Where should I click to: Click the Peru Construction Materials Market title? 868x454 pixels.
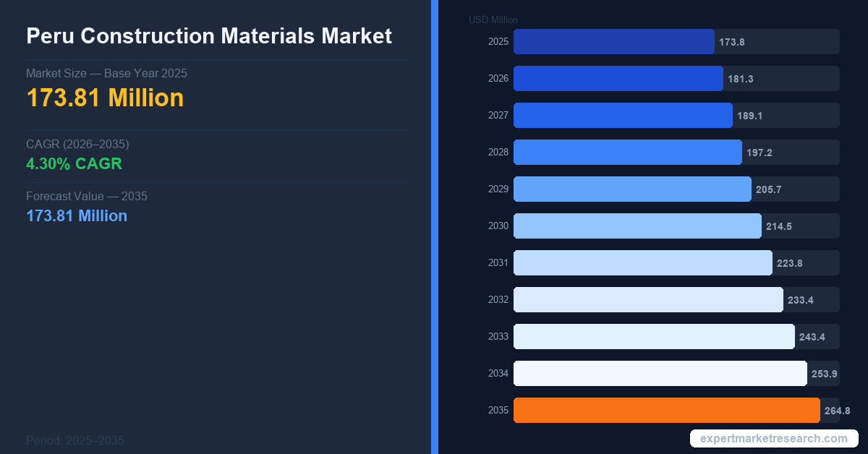click(209, 36)
